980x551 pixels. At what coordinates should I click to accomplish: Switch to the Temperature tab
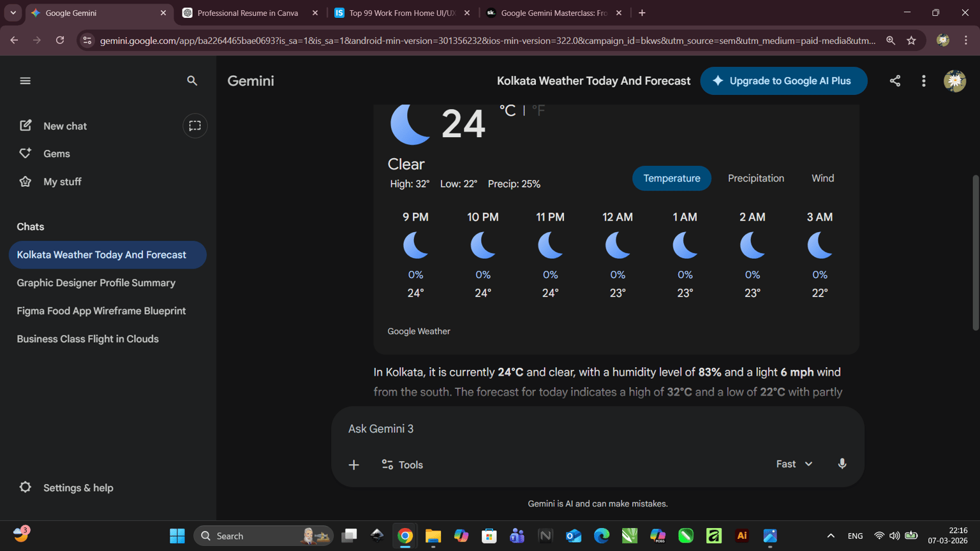coord(671,179)
